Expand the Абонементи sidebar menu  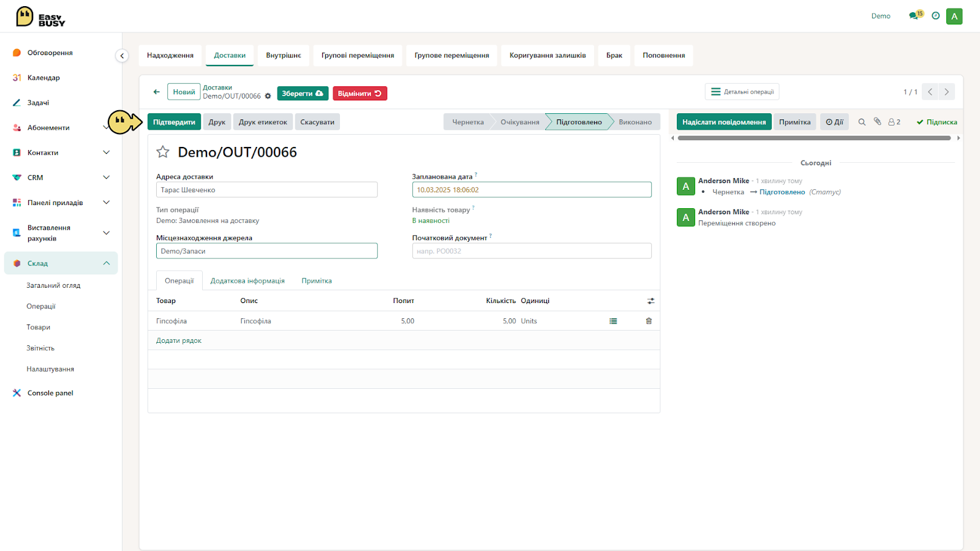(105, 127)
